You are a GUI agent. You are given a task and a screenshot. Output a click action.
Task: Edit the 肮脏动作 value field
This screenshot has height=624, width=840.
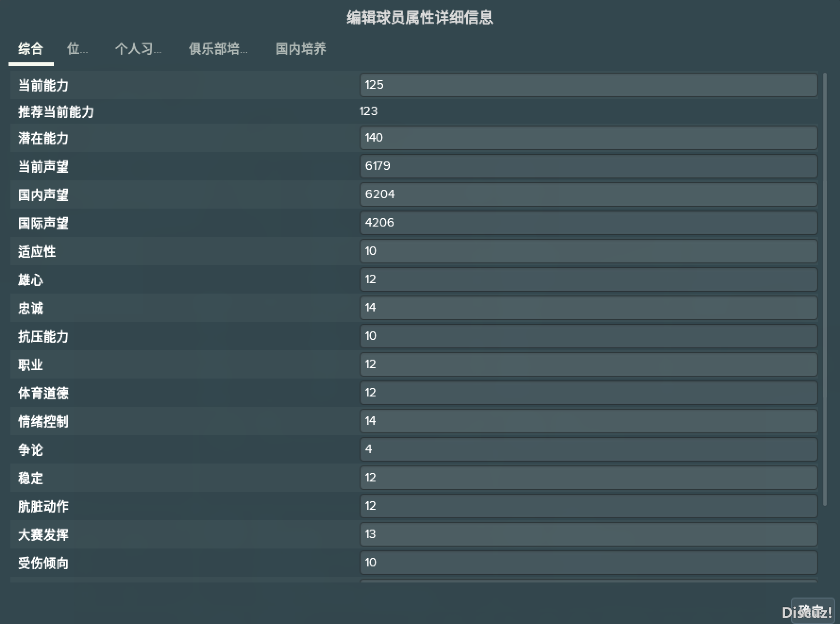[x=588, y=506]
